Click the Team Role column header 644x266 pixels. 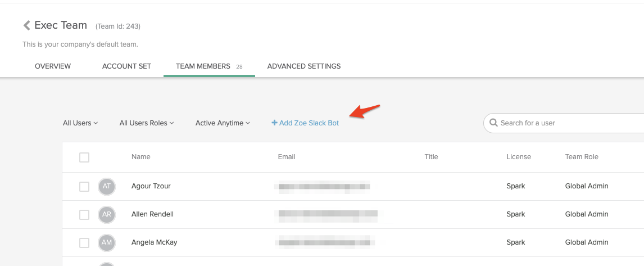pos(582,157)
